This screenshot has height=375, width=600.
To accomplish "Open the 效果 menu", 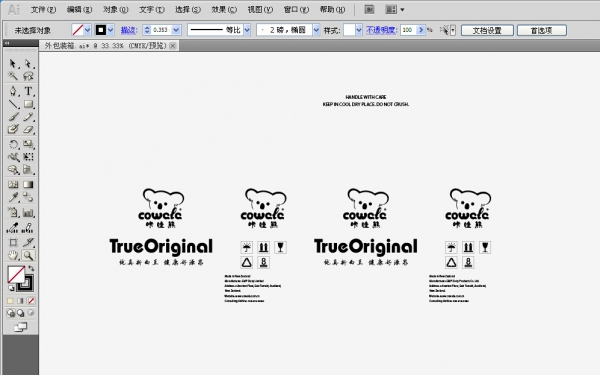I will click(x=224, y=10).
